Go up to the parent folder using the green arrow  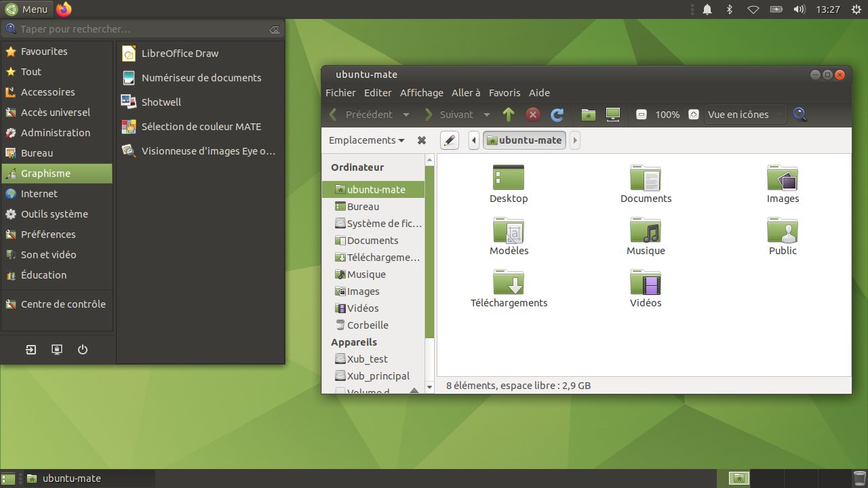509,115
